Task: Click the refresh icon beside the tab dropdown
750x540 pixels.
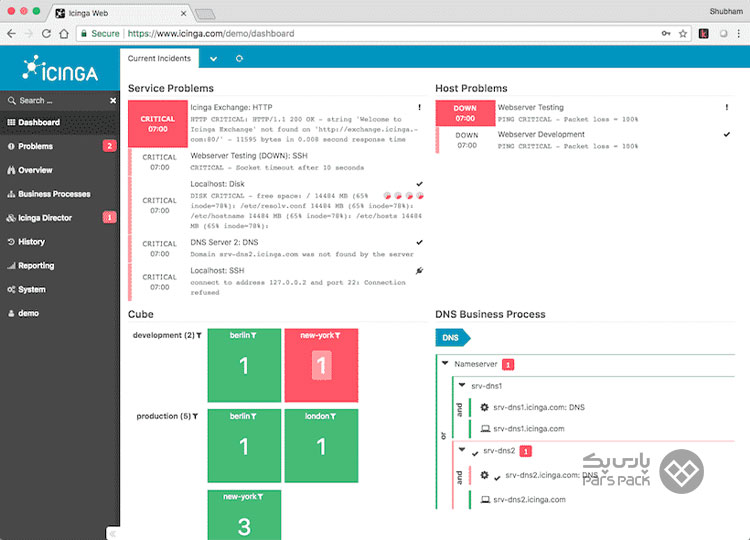Action: 239,58
